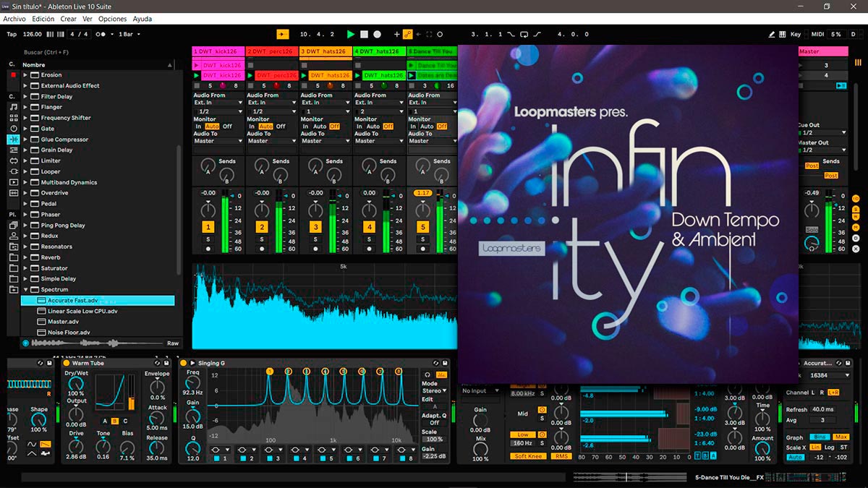This screenshot has height=488, width=868.
Task: Open the Ver menu
Action: (88, 19)
